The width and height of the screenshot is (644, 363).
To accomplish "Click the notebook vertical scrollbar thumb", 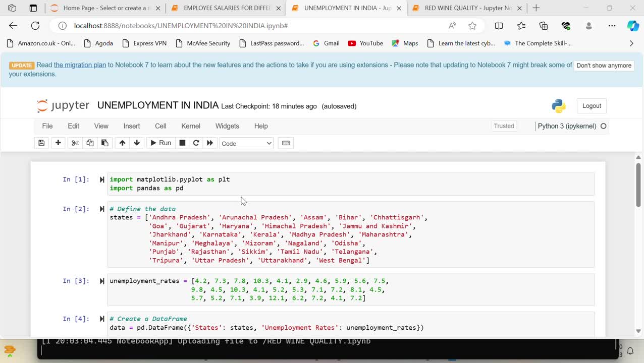I will click(x=638, y=184).
